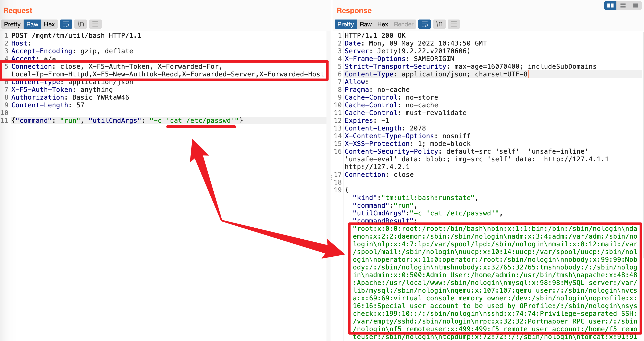Viewport: 644px width, 341px height.
Task: Switch to side-by-side split layout
Action: (x=610, y=5)
